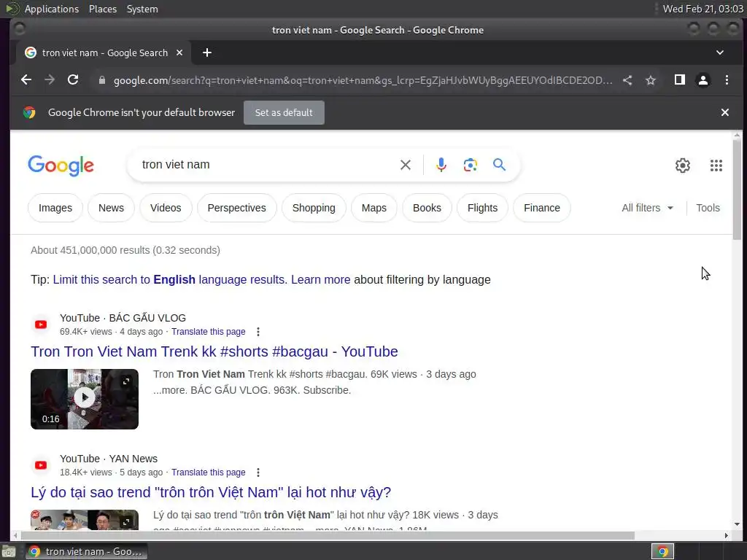Viewport: 747px width, 560px height.
Task: Click 'Translate this page' for YAN News
Action: (x=208, y=472)
